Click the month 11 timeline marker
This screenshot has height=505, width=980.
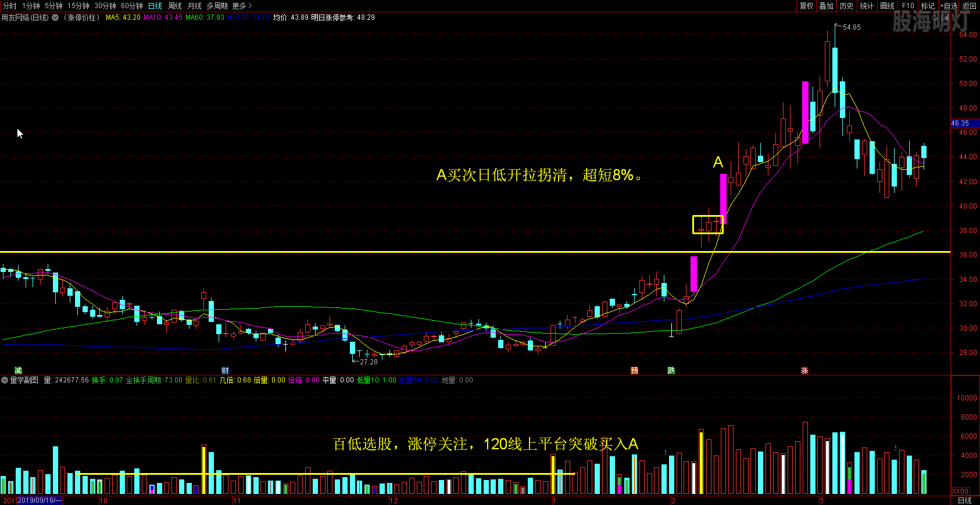tap(237, 500)
